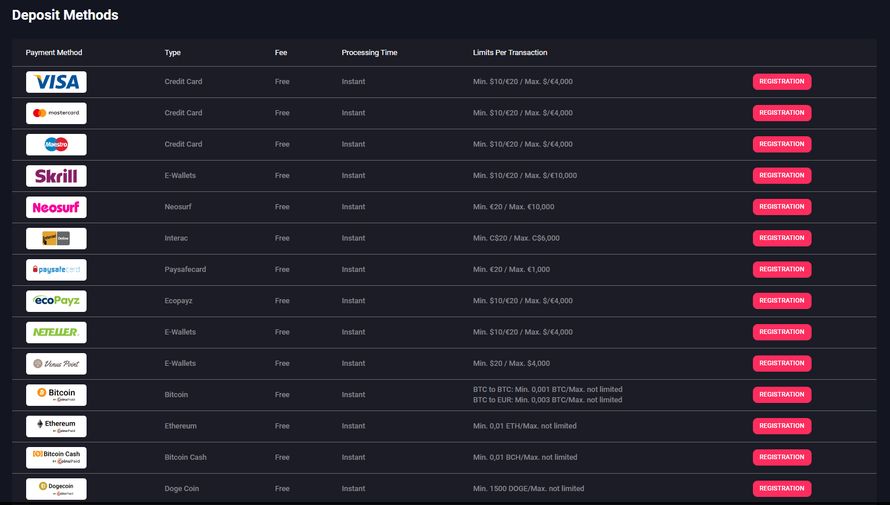
Task: Select 'Ethereum' type text
Action: (180, 426)
